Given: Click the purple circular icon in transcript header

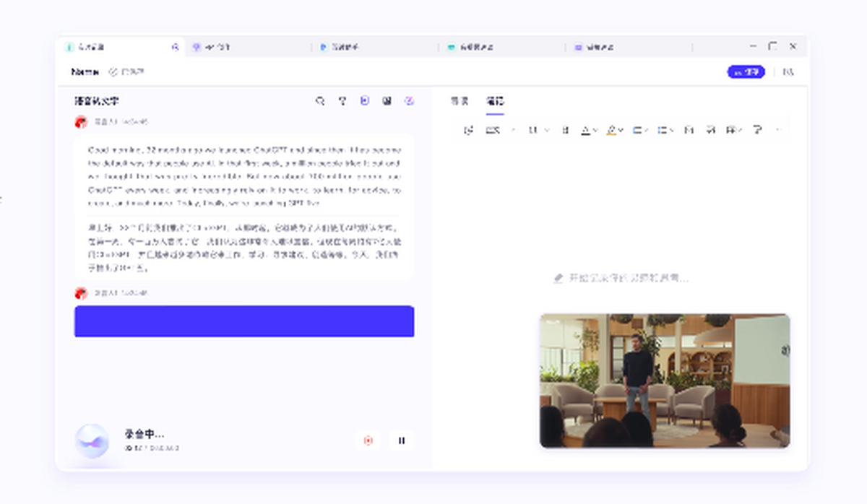Looking at the screenshot, I should pyautogui.click(x=410, y=101).
